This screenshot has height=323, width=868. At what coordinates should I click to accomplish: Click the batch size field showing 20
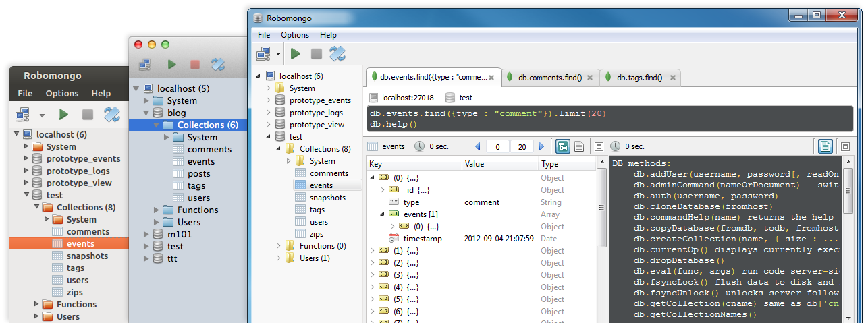[521, 146]
